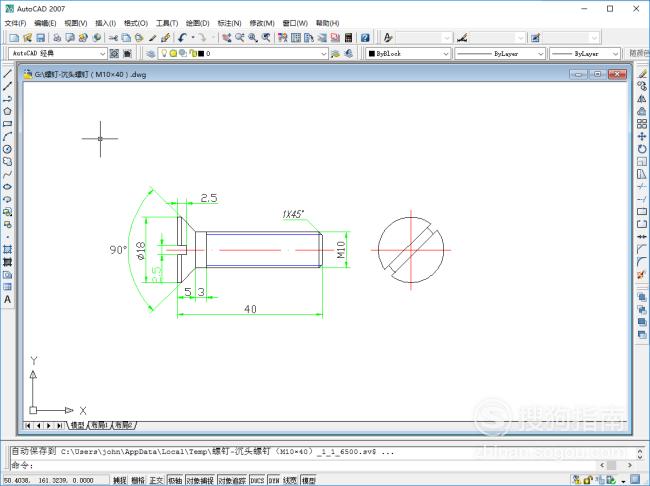Select the Ellipse tool

pos(7,187)
